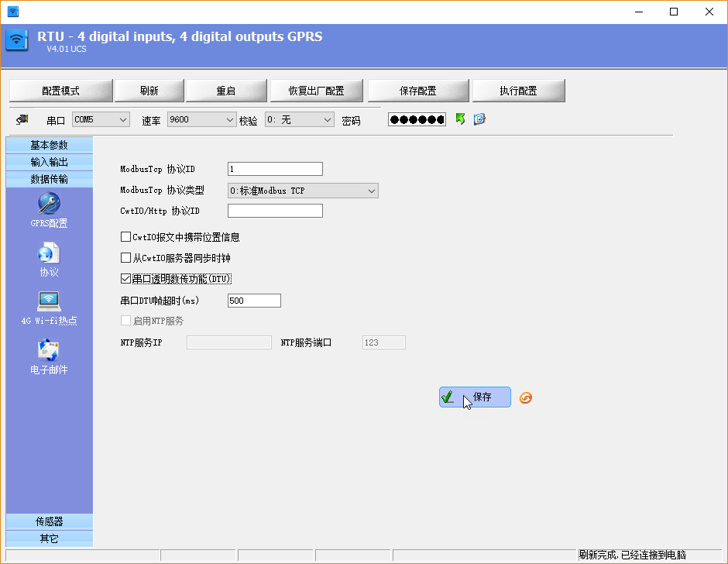Open the 速率 9600 baud dropdown

201,119
